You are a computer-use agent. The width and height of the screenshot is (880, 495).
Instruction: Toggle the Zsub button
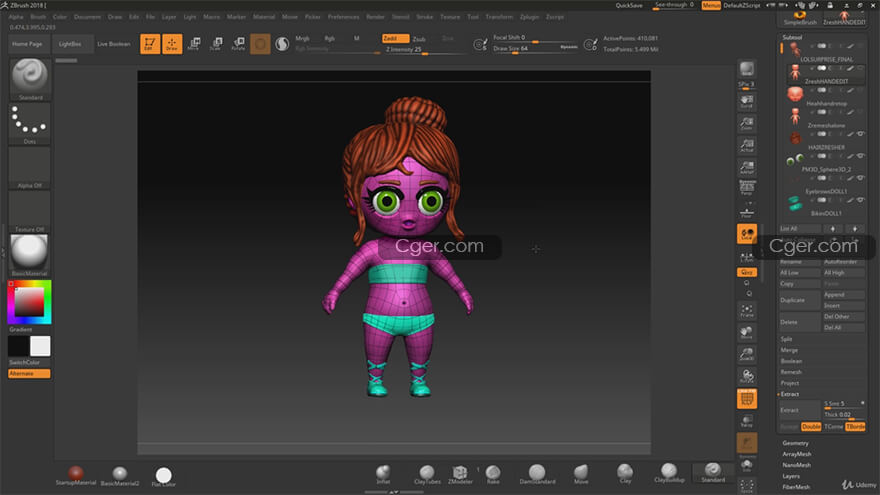click(419, 39)
